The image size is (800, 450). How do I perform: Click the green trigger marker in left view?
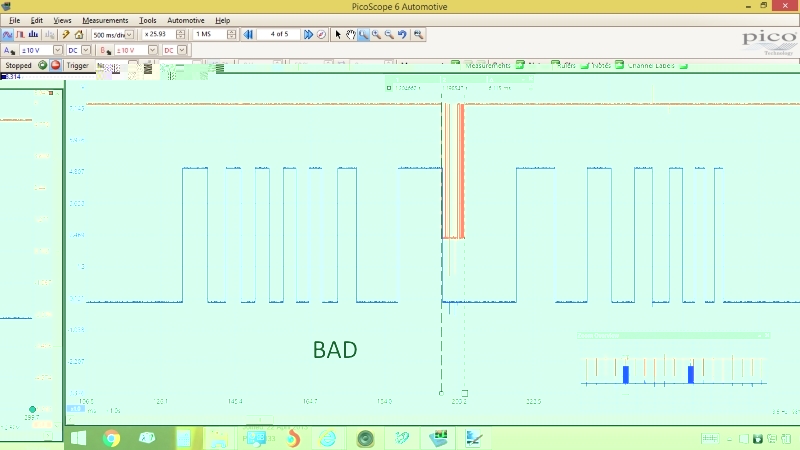coord(33,409)
